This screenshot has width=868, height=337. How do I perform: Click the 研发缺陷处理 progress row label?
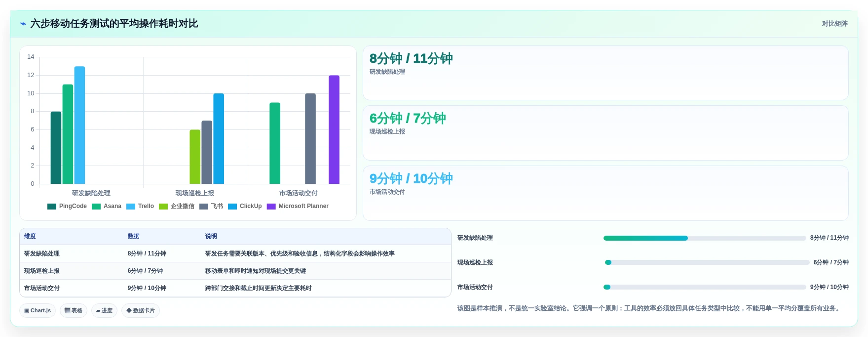(475, 238)
